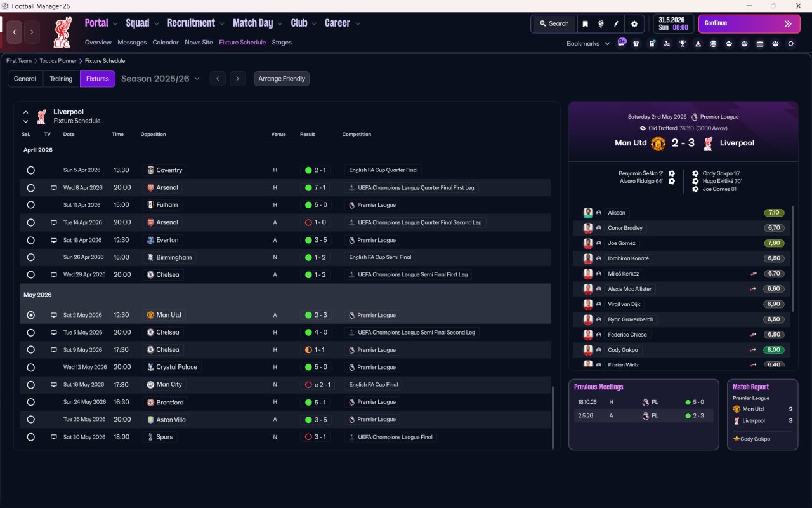Open the Bookmarks dropdown
812x508 pixels.
[588, 44]
